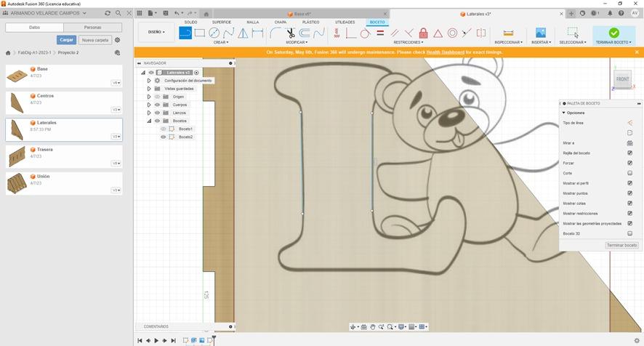Switch to the UTILIDADES ribbon tab
The width and height of the screenshot is (644, 346).
[345, 23]
